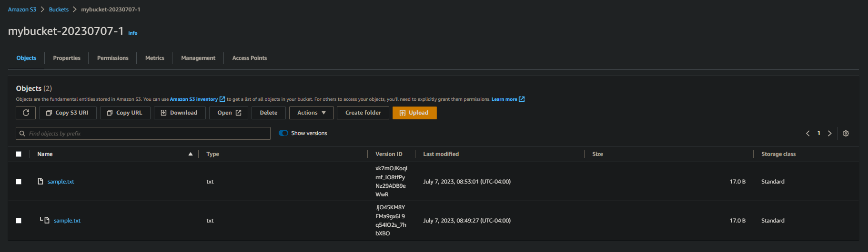Click the Storage class column header

(778, 154)
